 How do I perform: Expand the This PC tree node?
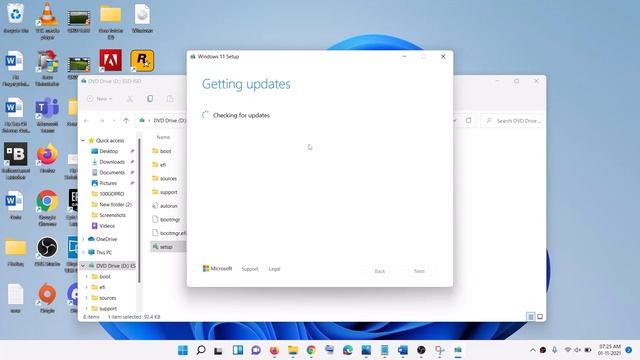pos(83,252)
